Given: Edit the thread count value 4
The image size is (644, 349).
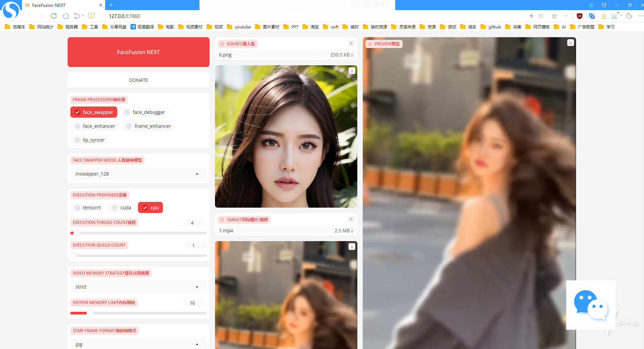Looking at the screenshot, I should pos(194,223).
